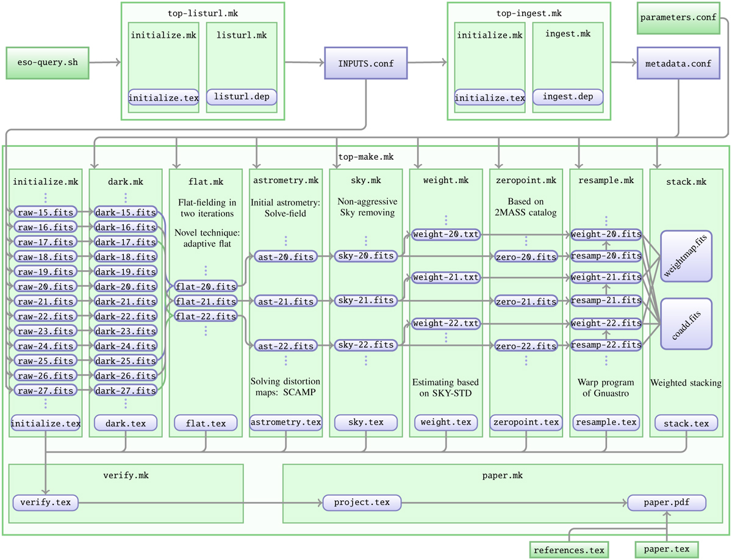This screenshot has height=560, width=732.
Task: Click the raw-15.fits file node
Action: coord(44,212)
